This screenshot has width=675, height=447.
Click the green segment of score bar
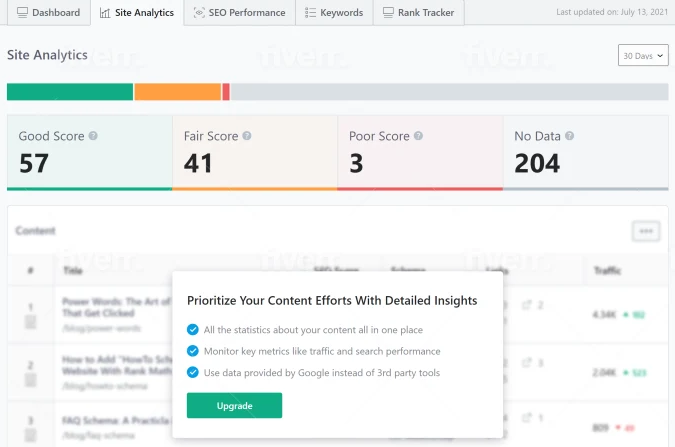click(x=70, y=92)
